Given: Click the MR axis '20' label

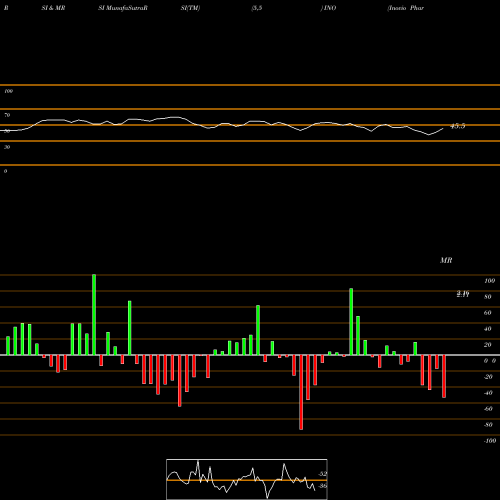Looking at the screenshot, I should (488, 345).
